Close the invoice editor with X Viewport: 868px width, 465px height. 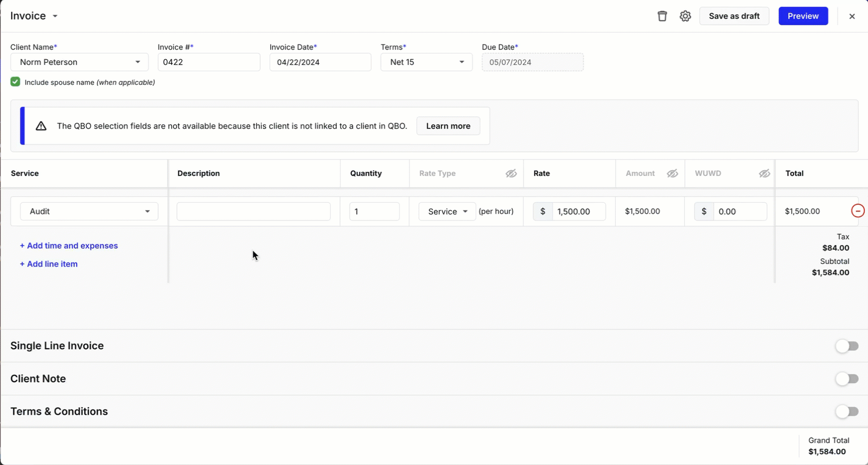(852, 16)
